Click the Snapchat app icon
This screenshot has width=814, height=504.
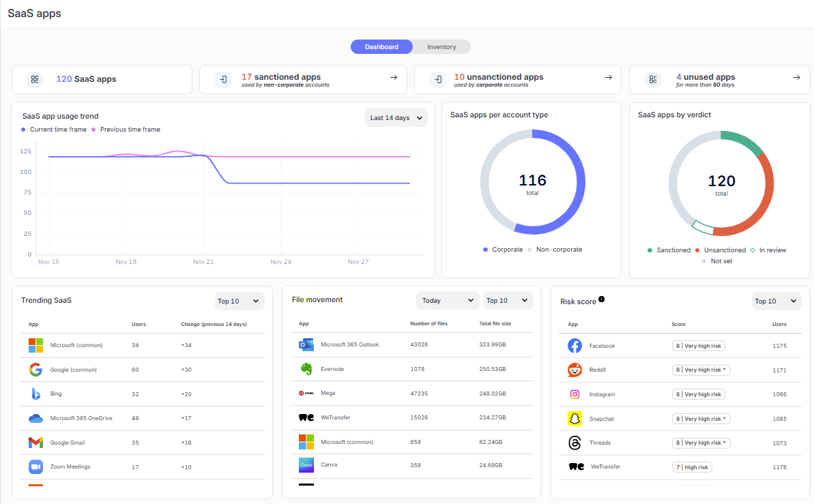pos(575,419)
